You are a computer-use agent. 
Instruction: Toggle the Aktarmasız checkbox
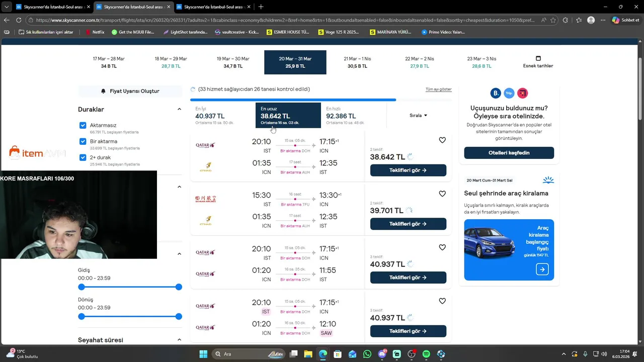click(x=83, y=125)
